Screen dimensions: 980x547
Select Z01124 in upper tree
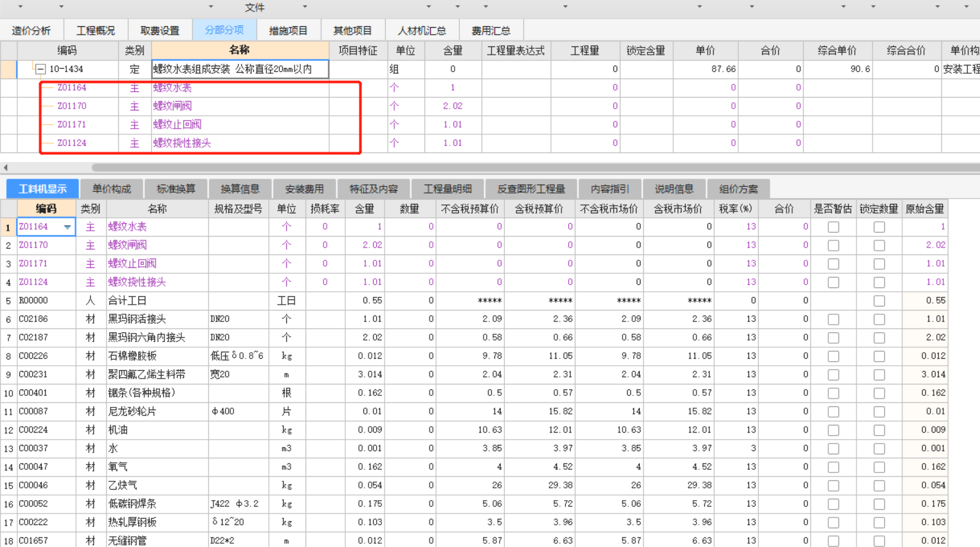coord(71,143)
